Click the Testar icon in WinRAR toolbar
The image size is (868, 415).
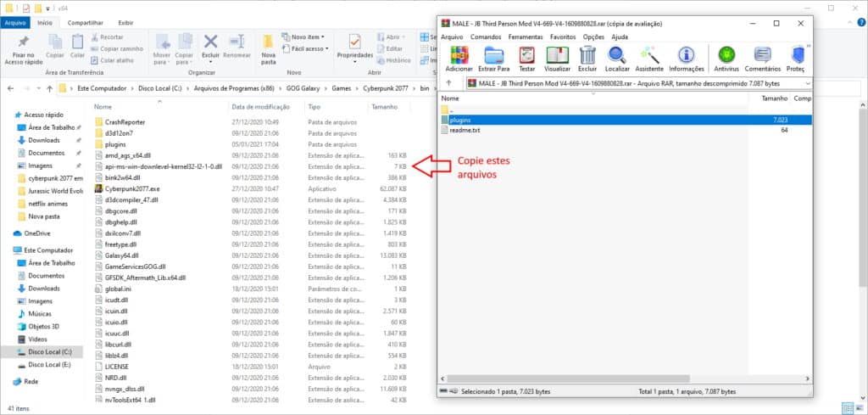pos(527,55)
